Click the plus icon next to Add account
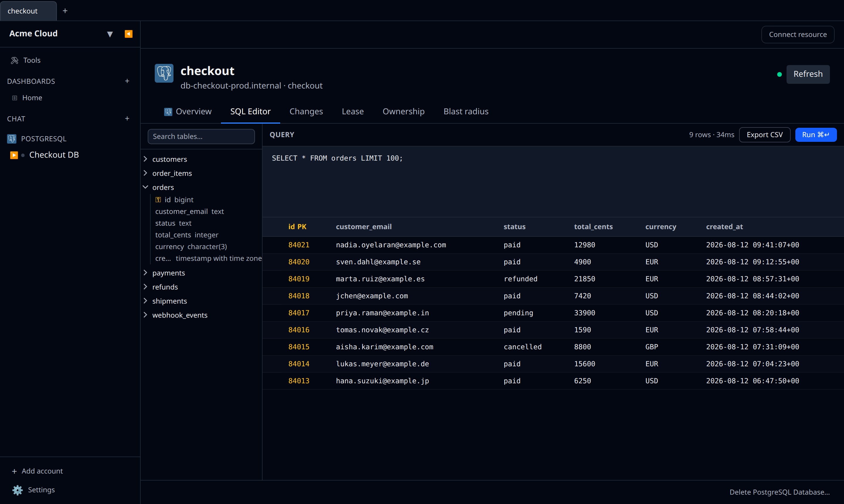This screenshot has width=844, height=504. pyautogui.click(x=14, y=471)
